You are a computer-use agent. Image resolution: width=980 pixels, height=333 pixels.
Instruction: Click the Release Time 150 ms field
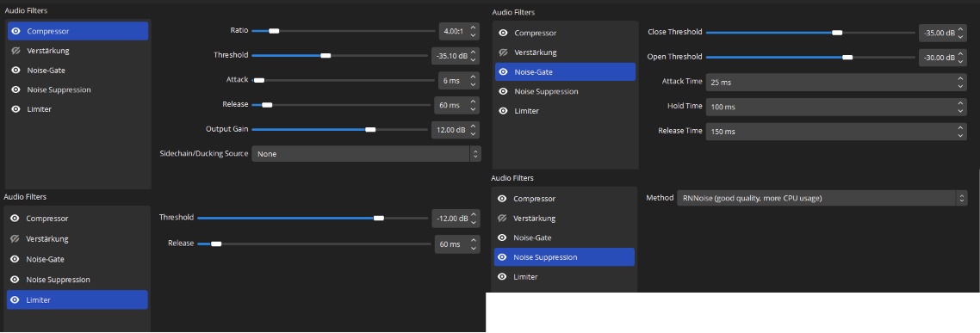pos(836,131)
